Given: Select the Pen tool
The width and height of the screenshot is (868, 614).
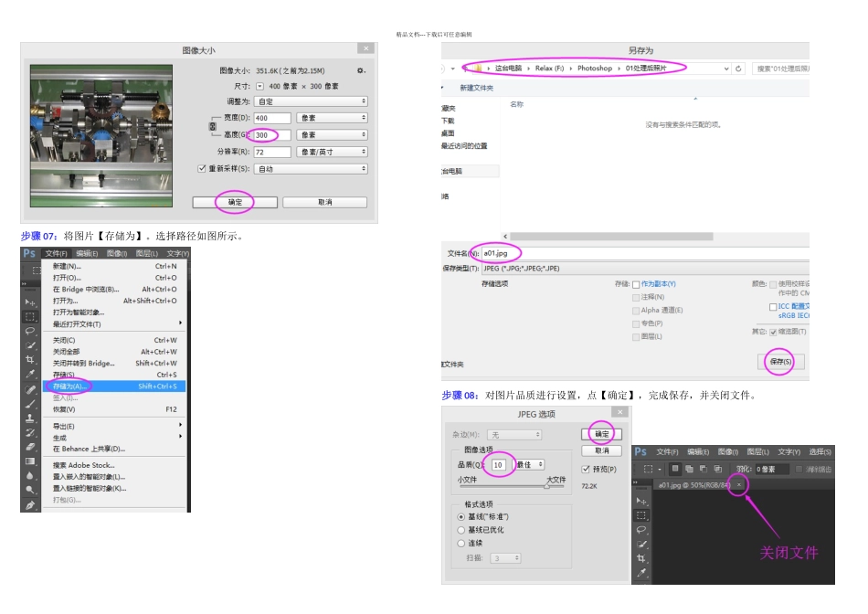Looking at the screenshot, I should coord(30,504).
